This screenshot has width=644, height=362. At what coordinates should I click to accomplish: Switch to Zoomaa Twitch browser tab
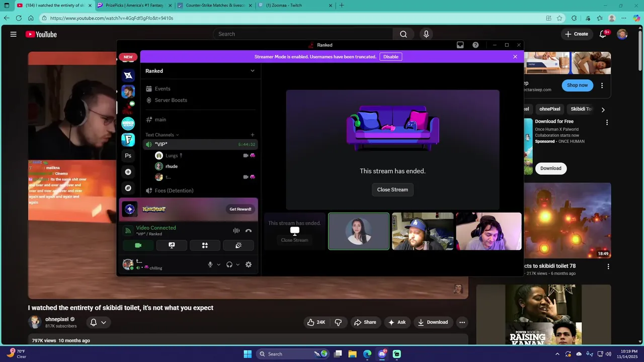tap(295, 6)
